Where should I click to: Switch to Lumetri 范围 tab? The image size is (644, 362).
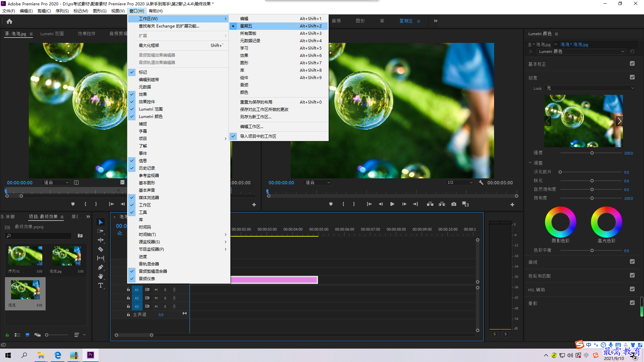(x=52, y=34)
